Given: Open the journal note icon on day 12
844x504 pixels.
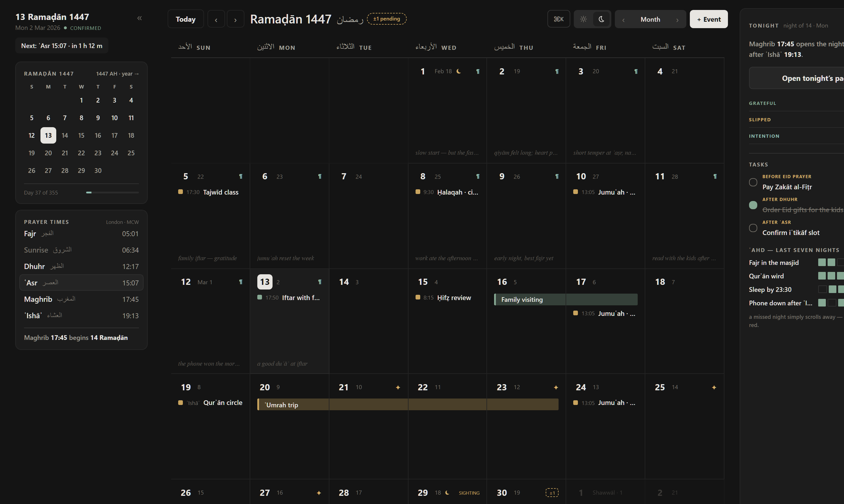Looking at the screenshot, I should 241,282.
